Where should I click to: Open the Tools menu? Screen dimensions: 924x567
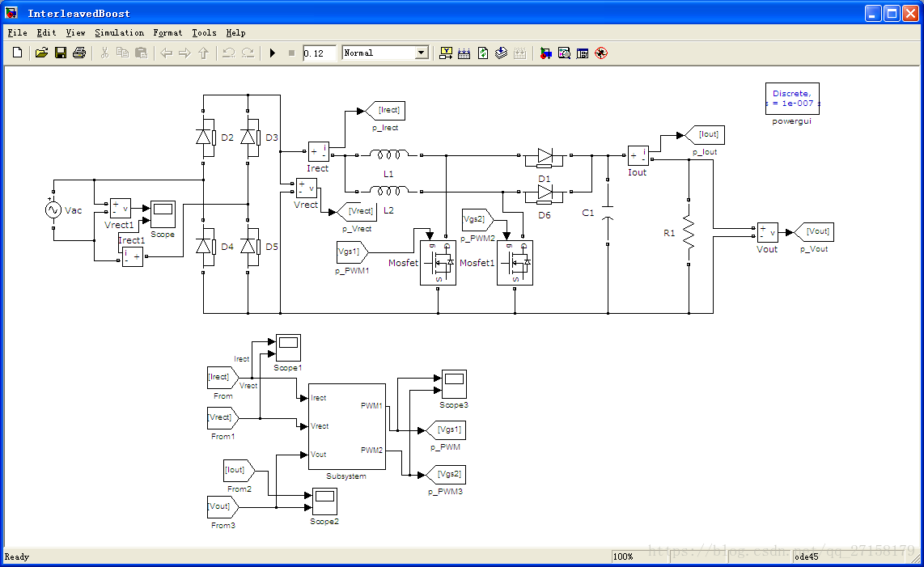204,33
